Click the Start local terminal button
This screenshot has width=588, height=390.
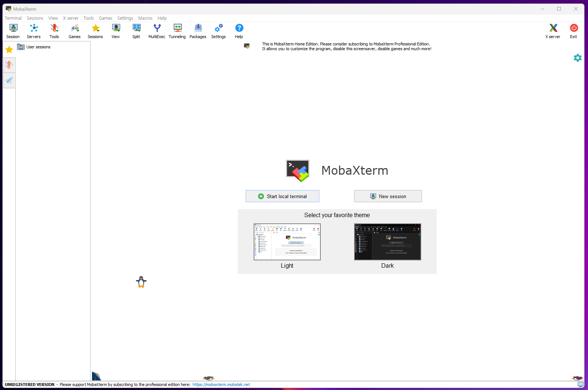coord(282,196)
